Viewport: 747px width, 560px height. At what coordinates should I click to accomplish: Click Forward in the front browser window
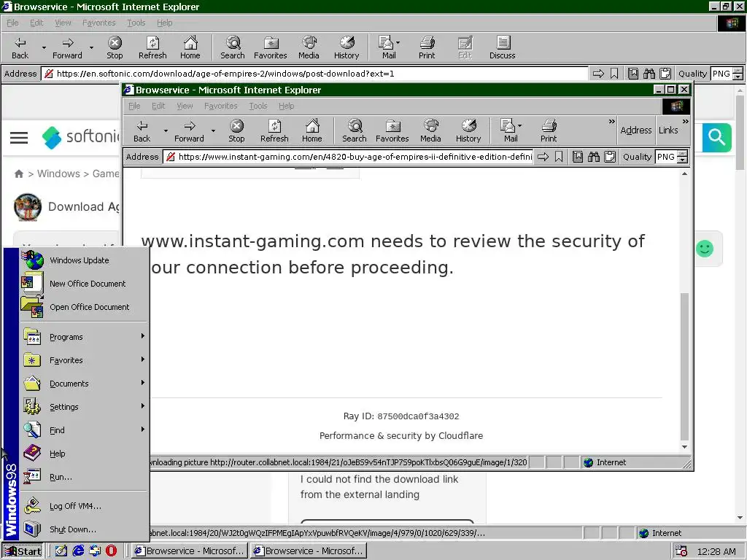189,131
